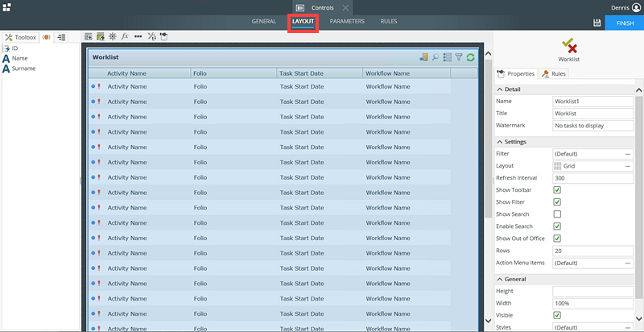Select the Surname field in Toolbox

point(23,68)
